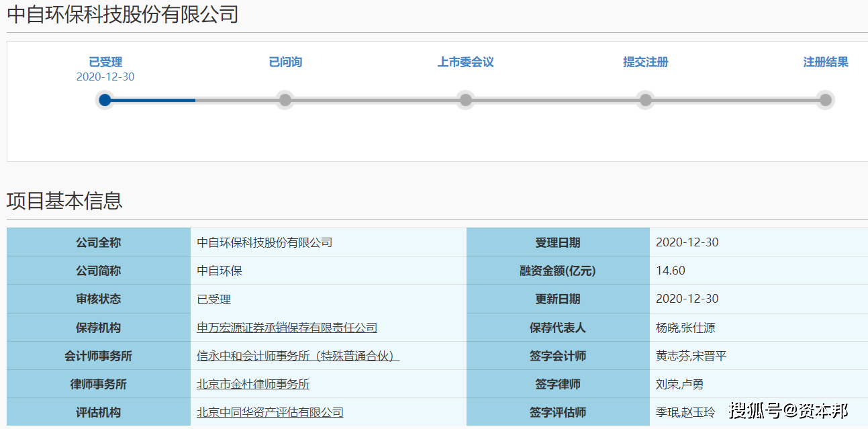The width and height of the screenshot is (868, 429).
Task: Click the 注册结果 progress step dot
Action: tap(826, 100)
